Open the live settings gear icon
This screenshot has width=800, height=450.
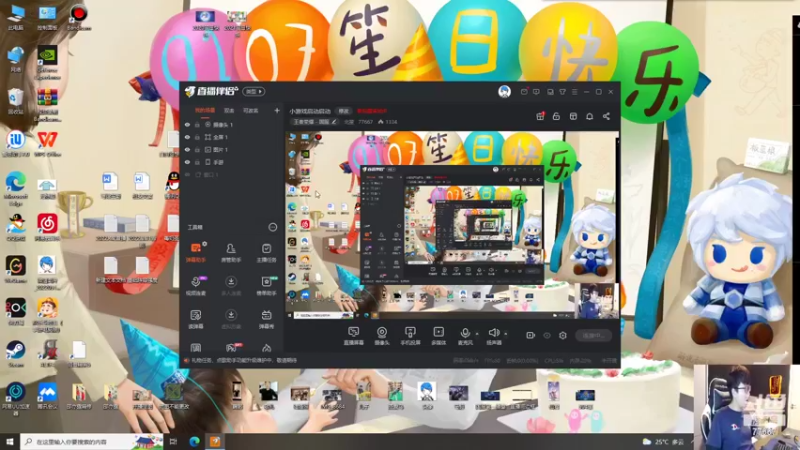(x=563, y=335)
